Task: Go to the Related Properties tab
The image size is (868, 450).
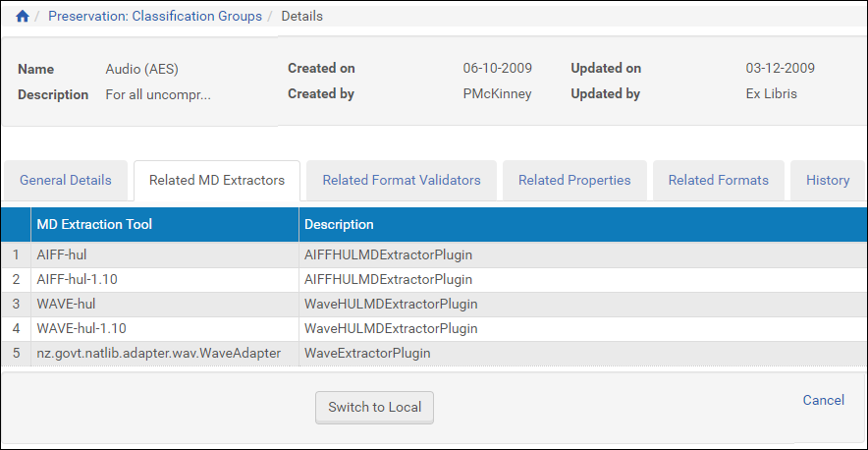Action: (574, 181)
